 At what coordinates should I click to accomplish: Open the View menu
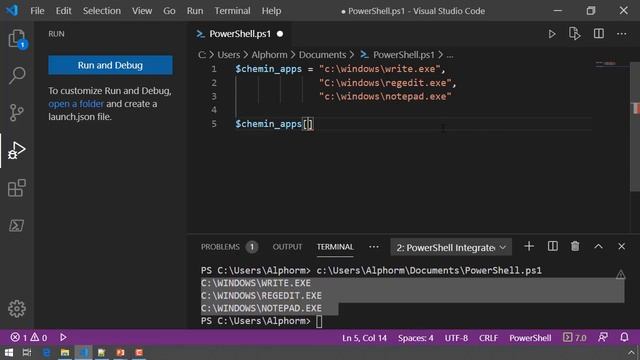tap(142, 11)
